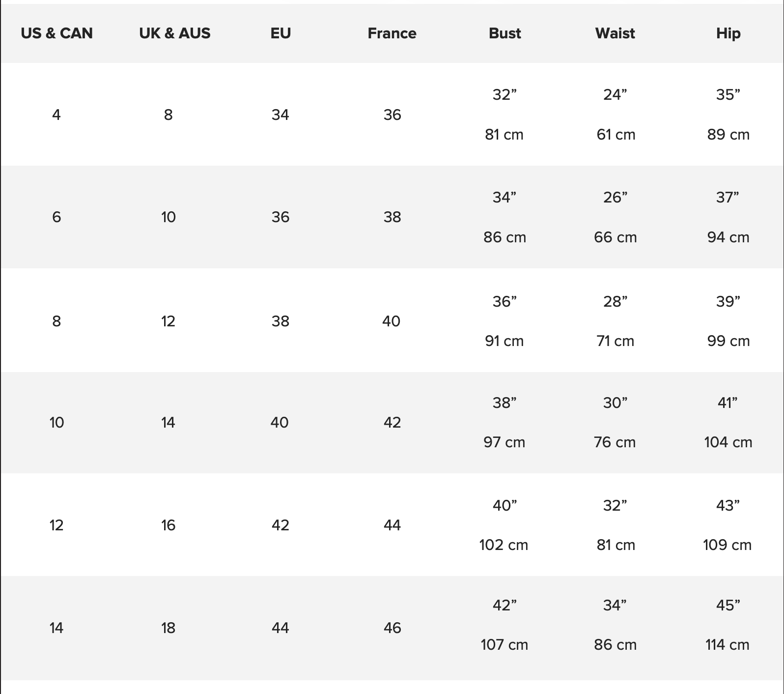Screen dimensions: 784x694
Task: Click the 91 cm bust measurement
Action: [x=504, y=341]
